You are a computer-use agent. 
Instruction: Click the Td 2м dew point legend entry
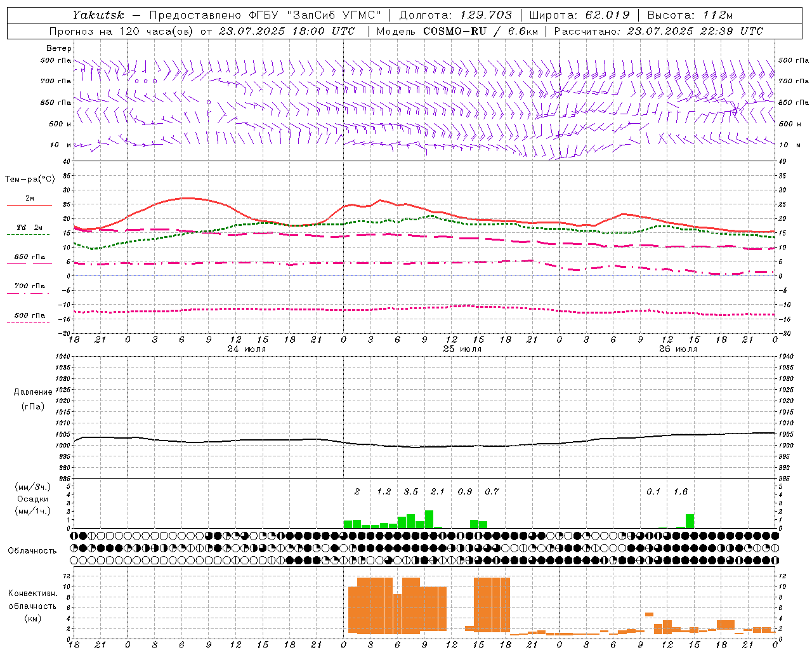pyautogui.click(x=30, y=227)
